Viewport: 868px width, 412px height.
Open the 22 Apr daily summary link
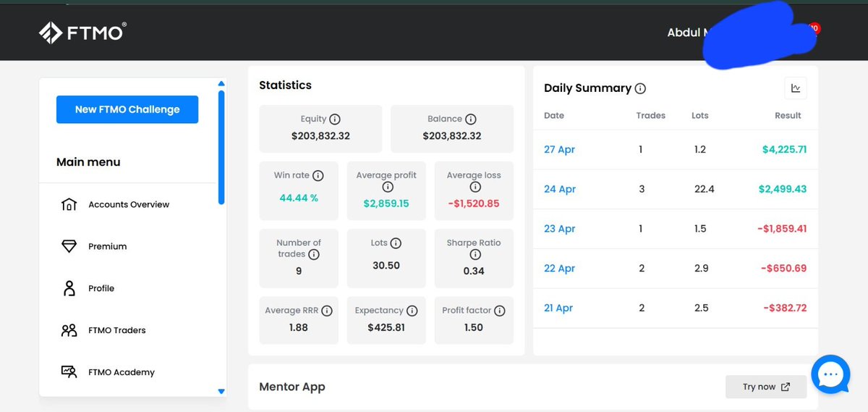(x=559, y=268)
